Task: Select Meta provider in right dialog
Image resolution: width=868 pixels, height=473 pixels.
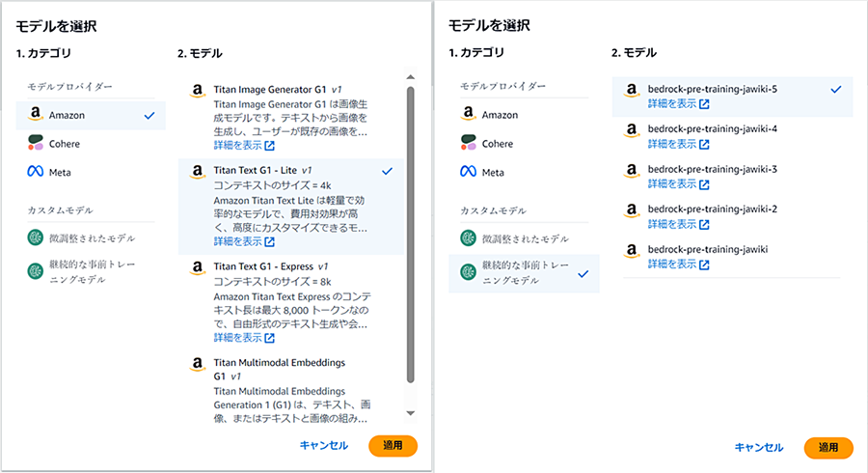Action: point(524,172)
